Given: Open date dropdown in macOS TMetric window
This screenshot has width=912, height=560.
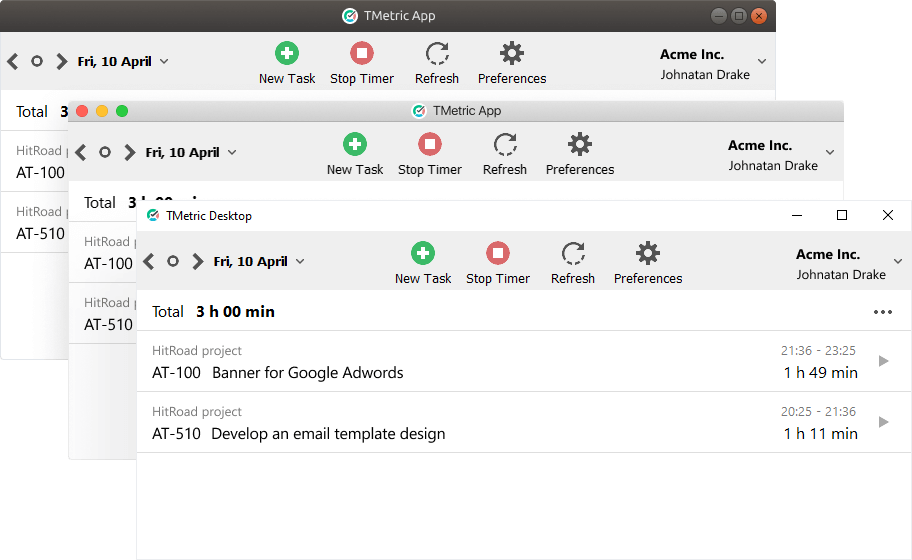Looking at the screenshot, I should (191, 152).
